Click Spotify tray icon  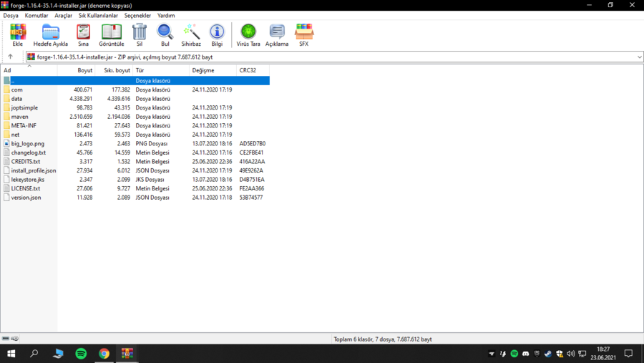coord(514,354)
